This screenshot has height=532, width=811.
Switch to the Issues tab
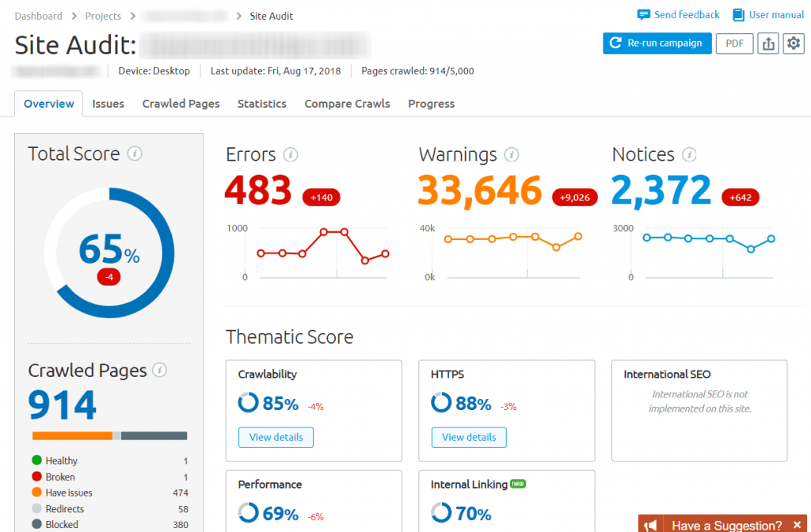(x=108, y=103)
